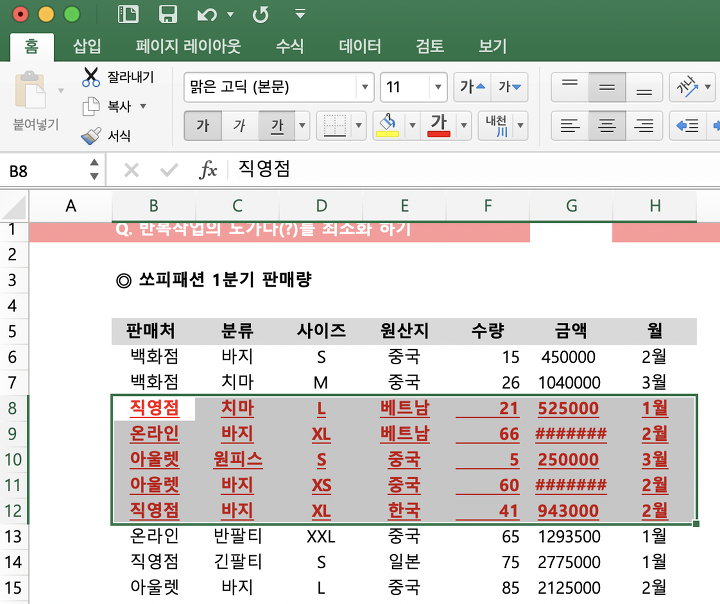Select row 13 header

coord(14,536)
